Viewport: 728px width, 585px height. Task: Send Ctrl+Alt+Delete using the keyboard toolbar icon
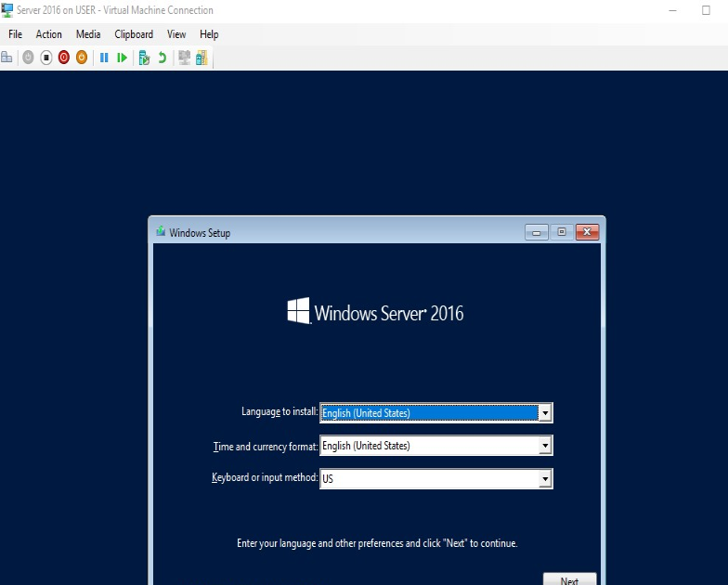(x=7, y=58)
